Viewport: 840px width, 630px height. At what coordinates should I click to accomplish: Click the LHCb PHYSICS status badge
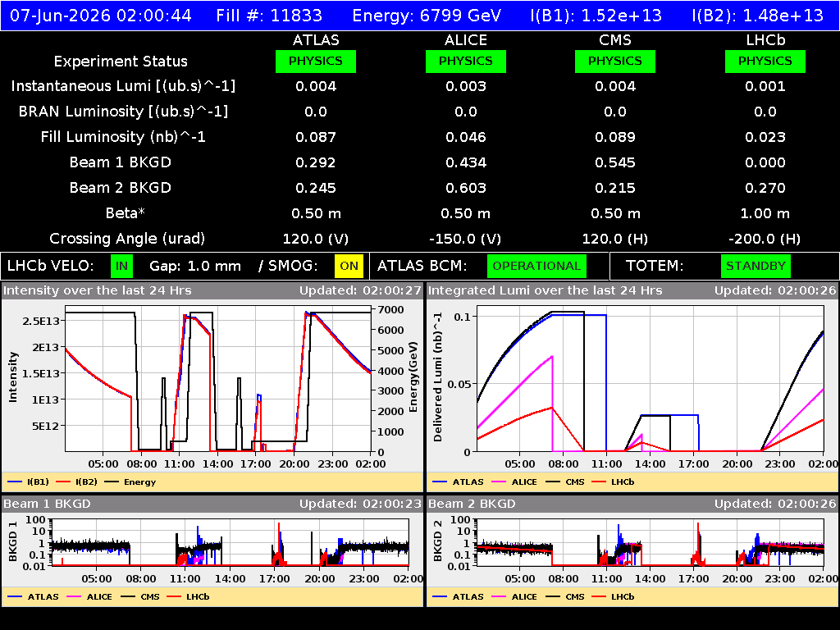click(x=765, y=61)
